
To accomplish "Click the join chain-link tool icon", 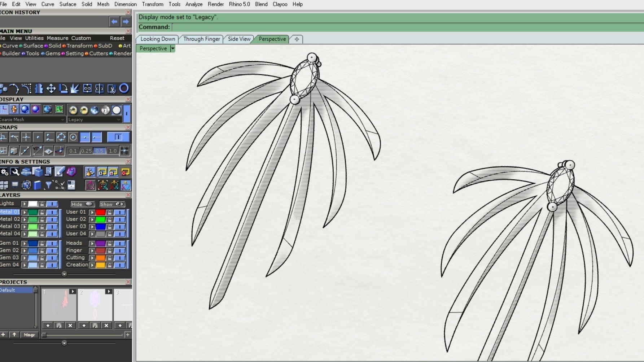I will click(x=87, y=88).
